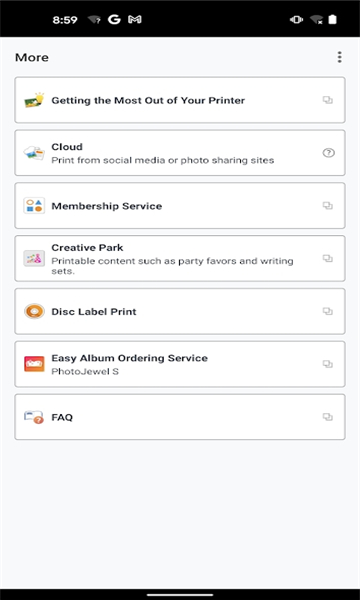Tap external link icon for Creative Park
Screen dimensions: 360x600
click(x=327, y=258)
